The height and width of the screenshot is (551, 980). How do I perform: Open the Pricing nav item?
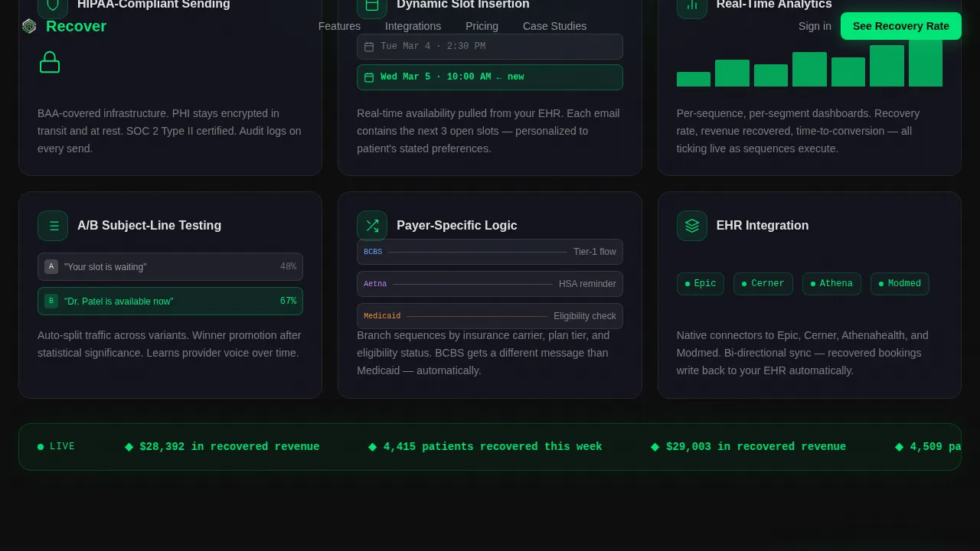482,26
